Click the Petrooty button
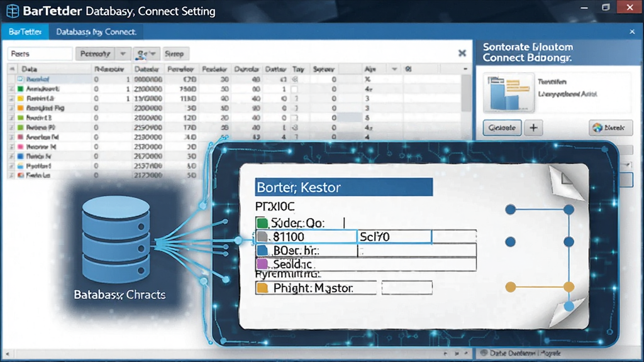Screen dimensions: 644x362 click(96, 54)
